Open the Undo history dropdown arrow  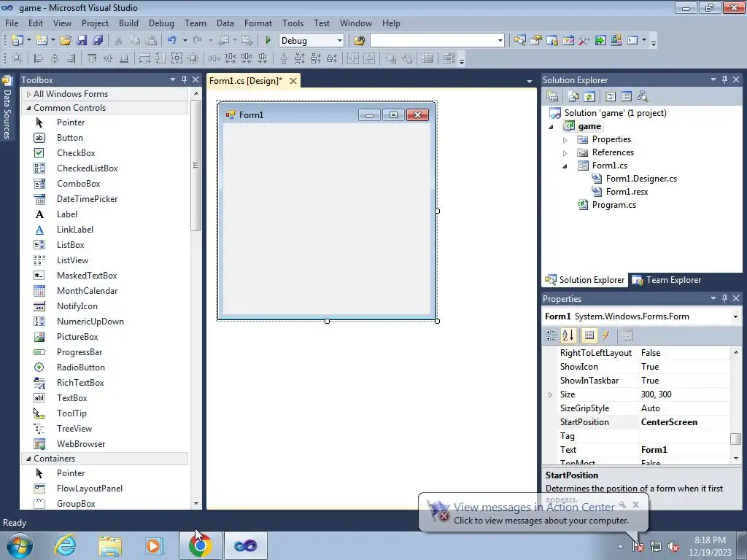coord(185,41)
